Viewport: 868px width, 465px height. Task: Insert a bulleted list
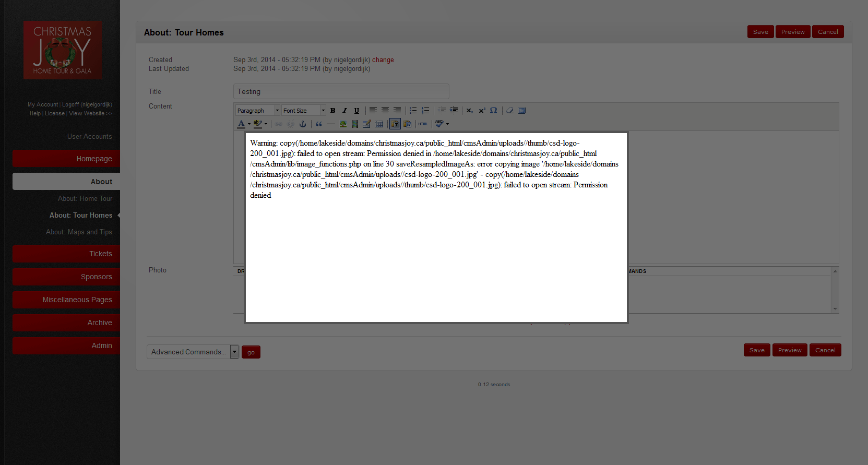pos(413,111)
